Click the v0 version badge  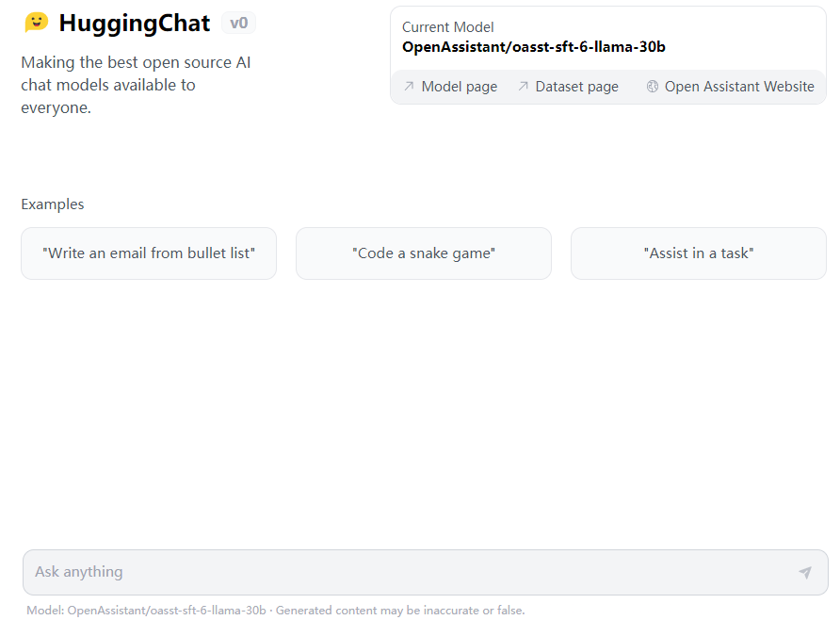tap(238, 23)
